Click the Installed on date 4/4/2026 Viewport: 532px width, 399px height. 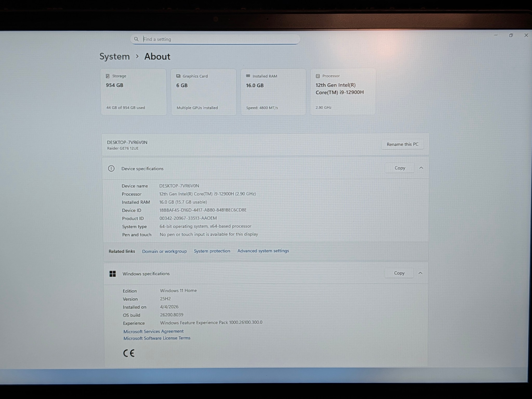169,307
